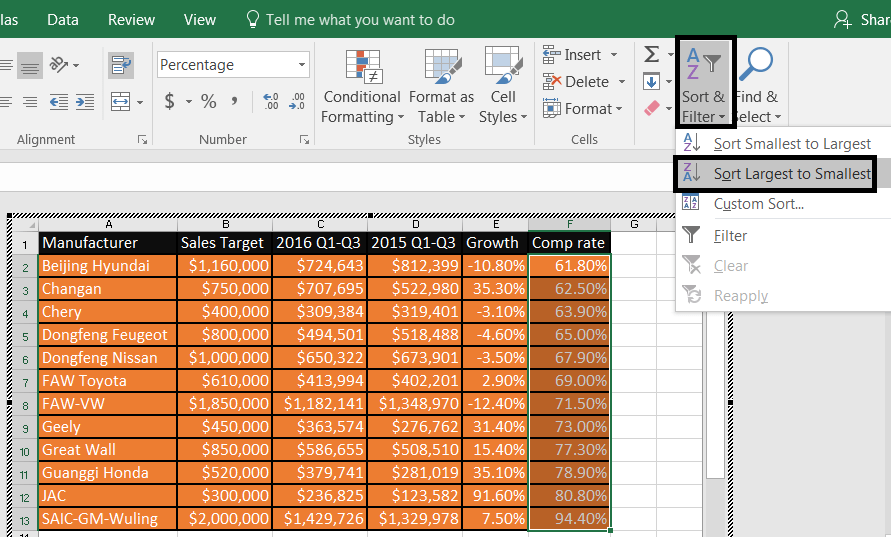Expand the Orientation dropdown arrow
891x537 pixels.
pos(76,65)
